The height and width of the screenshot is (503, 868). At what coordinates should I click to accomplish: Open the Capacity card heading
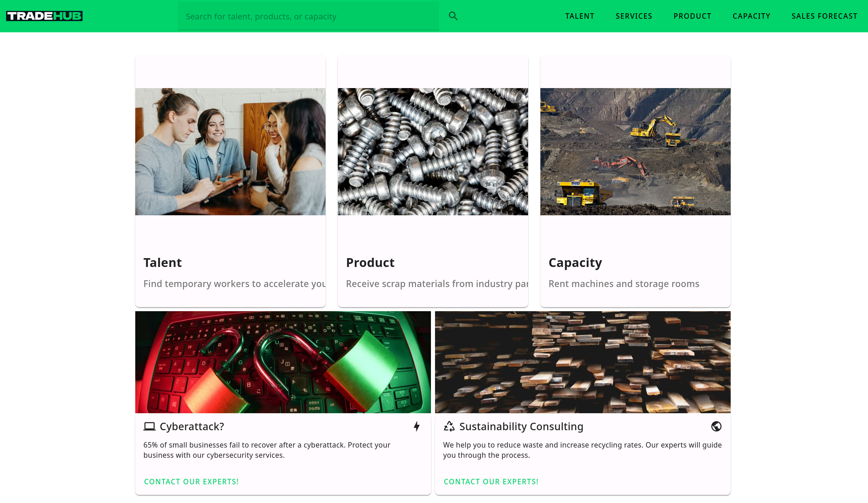[575, 263]
